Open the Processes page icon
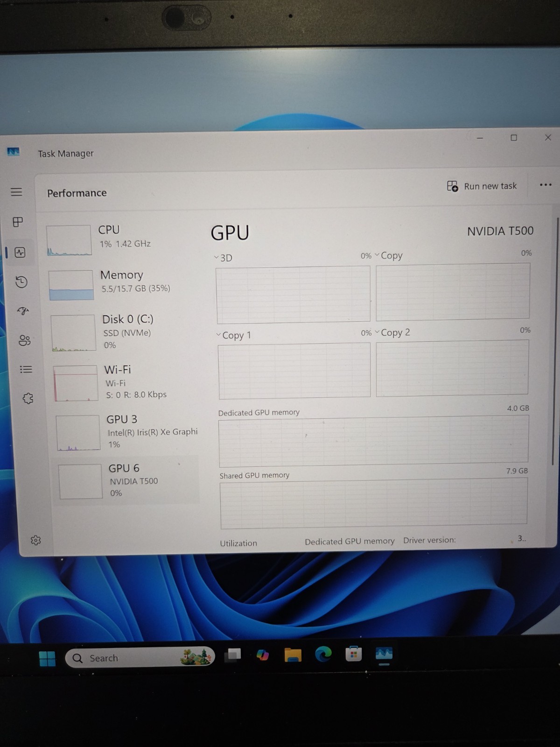The width and height of the screenshot is (560, 747). (x=18, y=222)
